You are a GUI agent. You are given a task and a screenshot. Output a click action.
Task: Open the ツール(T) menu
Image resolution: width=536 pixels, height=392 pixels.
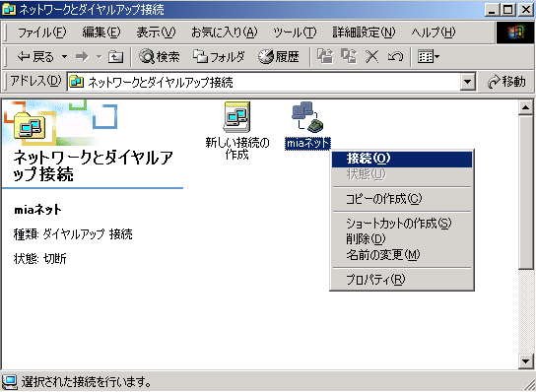[295, 33]
